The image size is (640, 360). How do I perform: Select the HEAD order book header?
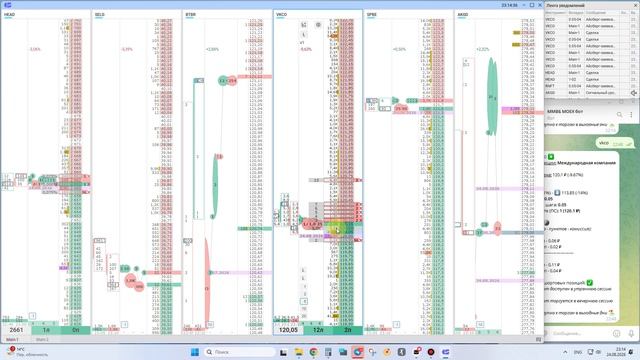9,15
